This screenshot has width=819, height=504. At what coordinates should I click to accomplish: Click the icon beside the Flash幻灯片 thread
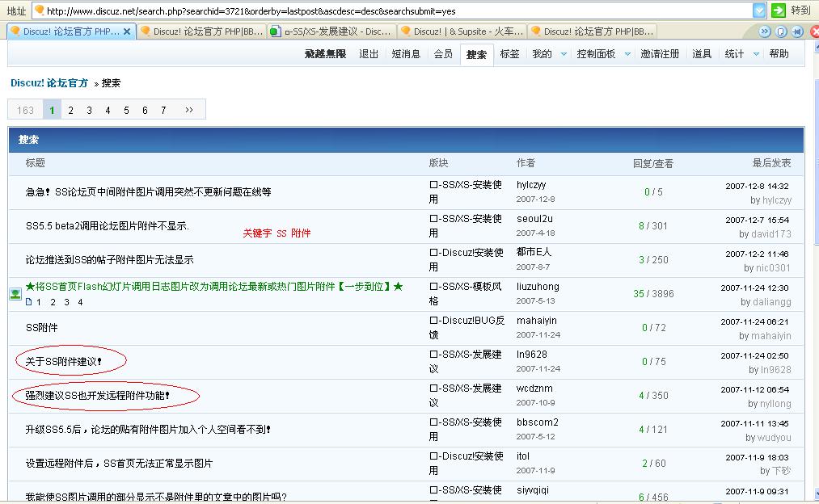(15, 294)
